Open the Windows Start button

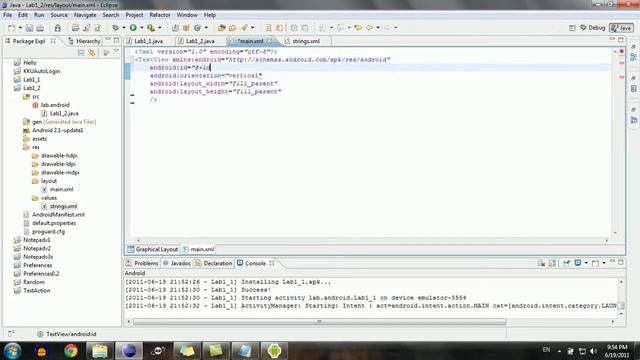12,351
